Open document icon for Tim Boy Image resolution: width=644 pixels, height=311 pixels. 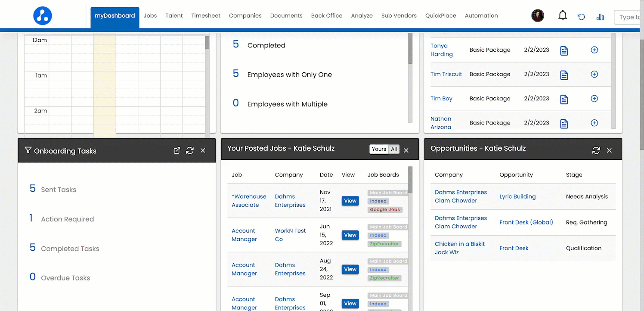[564, 100]
